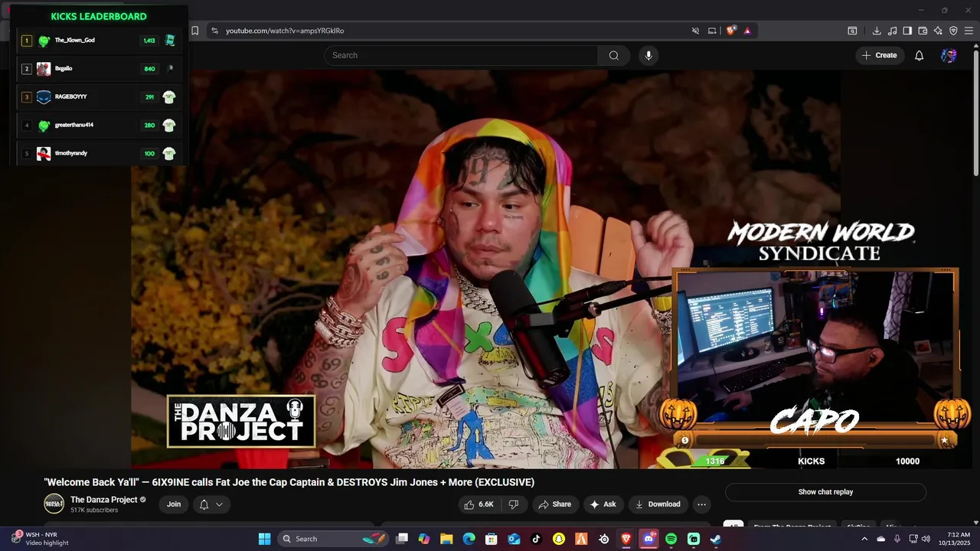Click the youtube.com address bar URL
Viewport: 980px width, 551px height.
click(285, 31)
